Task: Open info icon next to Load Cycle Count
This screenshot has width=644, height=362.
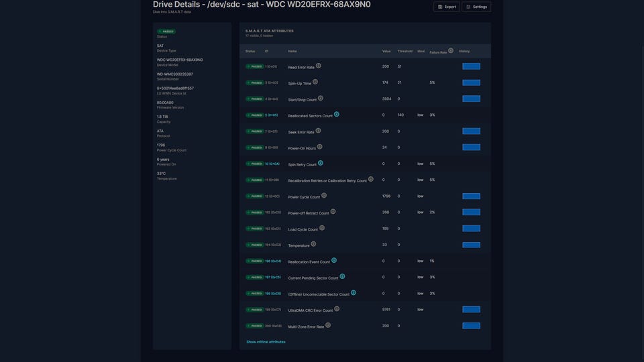Action: [x=321, y=228]
